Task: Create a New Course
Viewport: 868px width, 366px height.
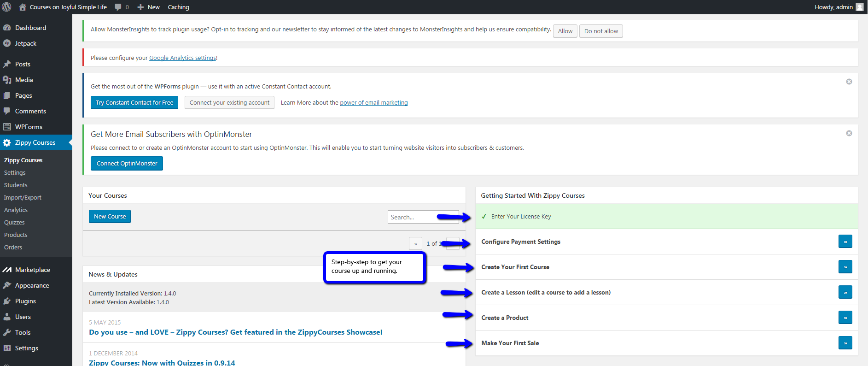Action: click(110, 216)
